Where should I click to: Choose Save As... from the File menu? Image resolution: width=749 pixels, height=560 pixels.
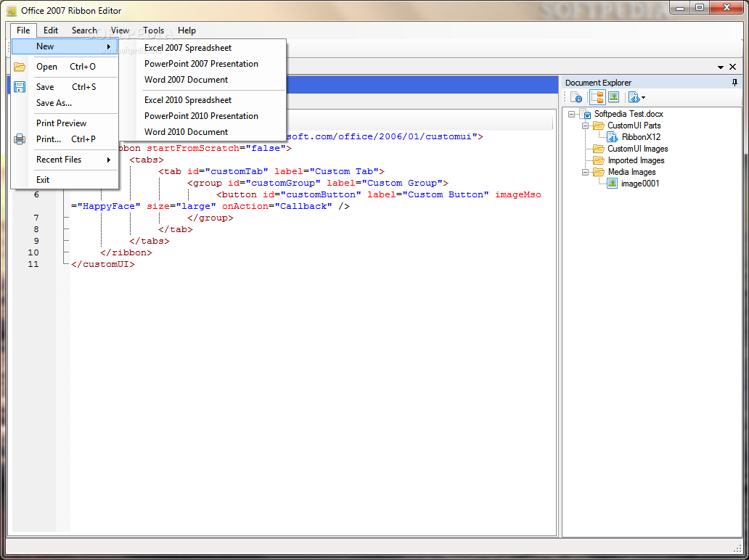point(65,103)
